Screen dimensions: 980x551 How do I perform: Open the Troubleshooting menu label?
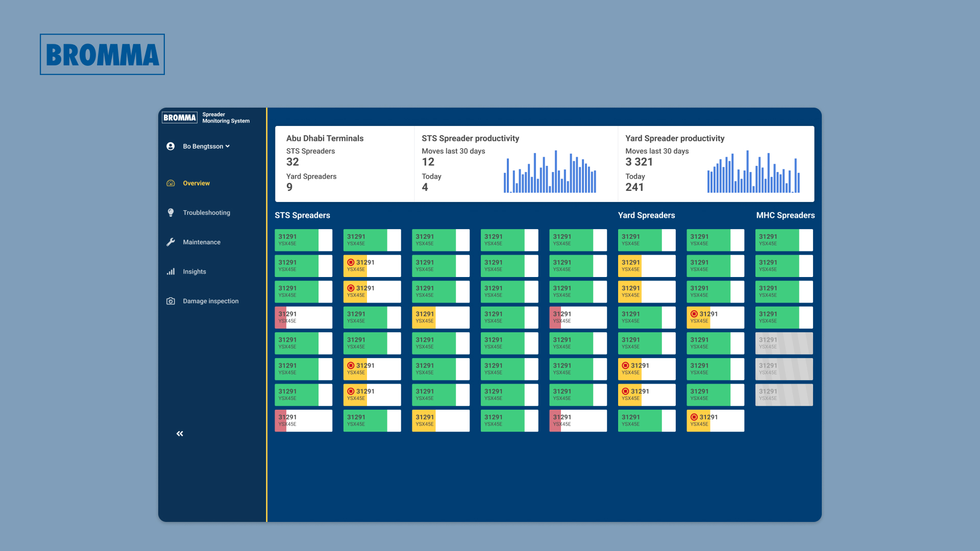pyautogui.click(x=207, y=213)
